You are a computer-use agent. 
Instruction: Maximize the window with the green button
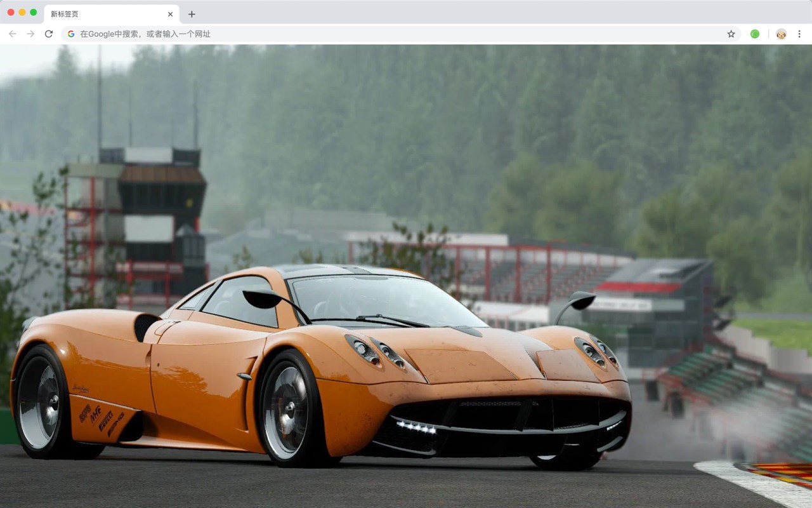(x=34, y=12)
